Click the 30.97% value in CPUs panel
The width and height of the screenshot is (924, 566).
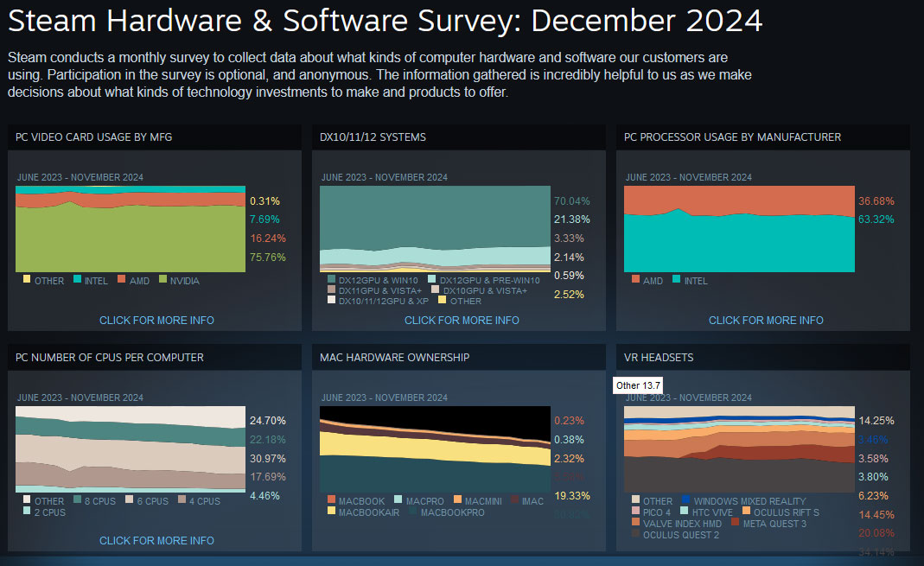pyautogui.click(x=268, y=458)
